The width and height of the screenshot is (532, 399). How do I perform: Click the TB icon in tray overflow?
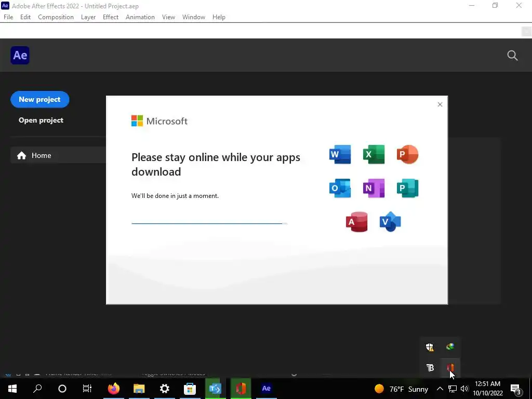click(x=430, y=367)
